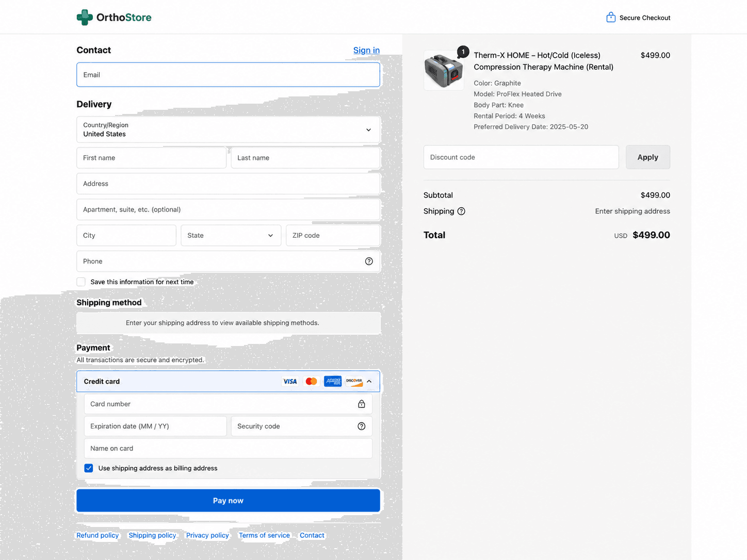This screenshot has height=560, width=747.
Task: Collapse the Credit card section chevron
Action: point(369,382)
